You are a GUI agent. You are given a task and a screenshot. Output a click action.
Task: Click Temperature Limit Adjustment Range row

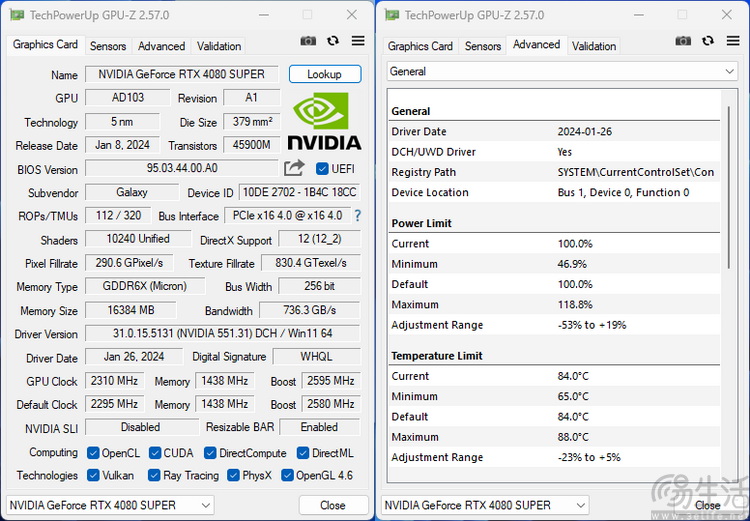[x=554, y=457]
